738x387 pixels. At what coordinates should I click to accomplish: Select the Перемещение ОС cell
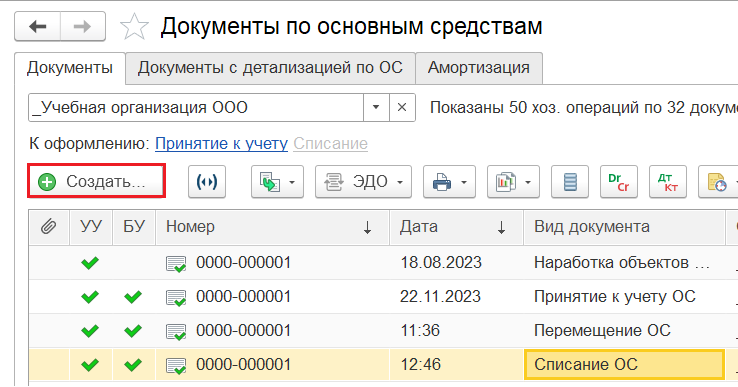[624, 331]
